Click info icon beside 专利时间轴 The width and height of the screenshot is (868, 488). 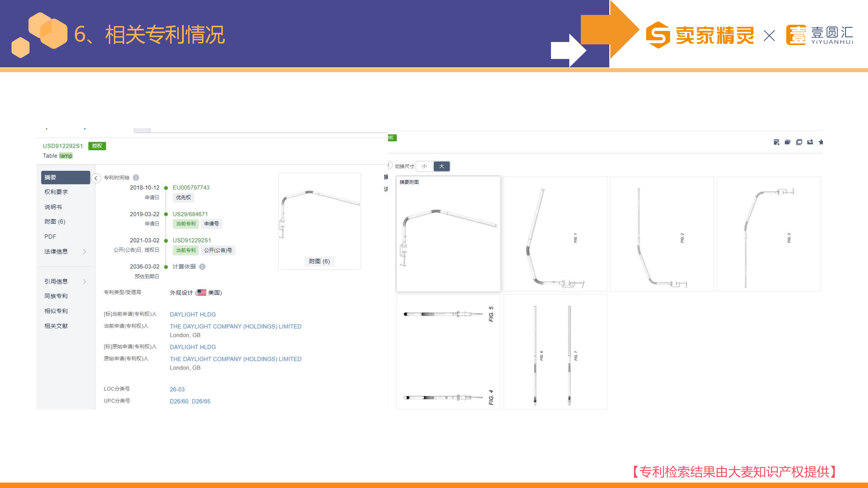click(x=136, y=178)
